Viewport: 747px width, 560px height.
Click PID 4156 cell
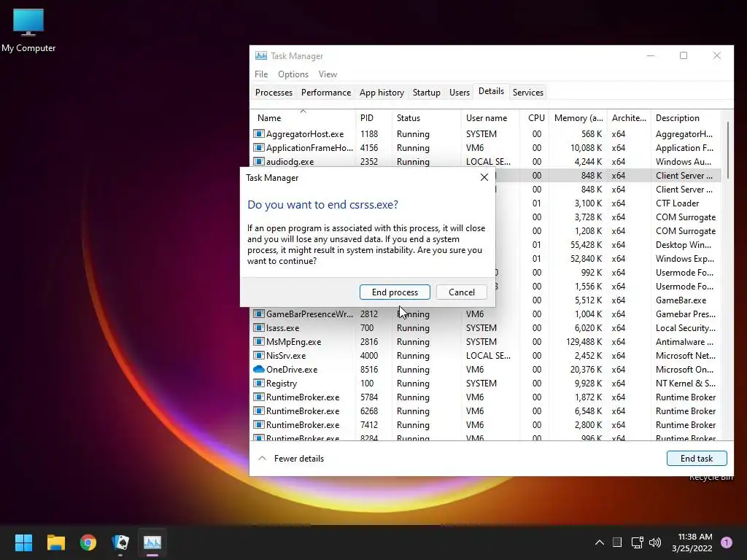[x=368, y=147]
